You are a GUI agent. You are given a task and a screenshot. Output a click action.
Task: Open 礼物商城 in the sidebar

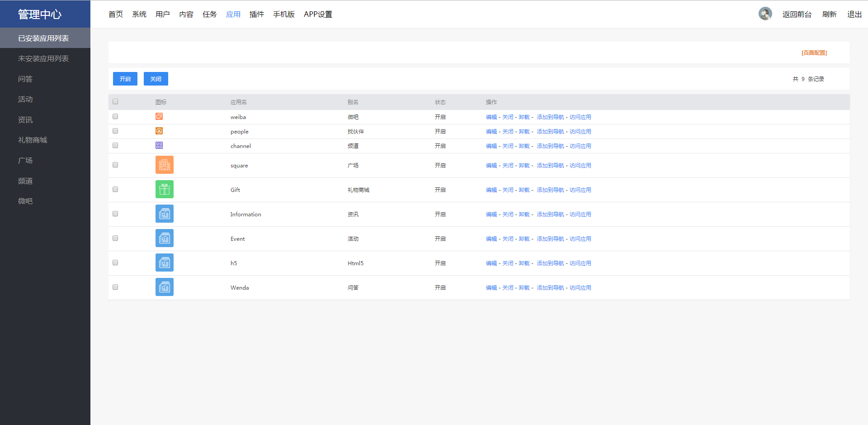33,140
